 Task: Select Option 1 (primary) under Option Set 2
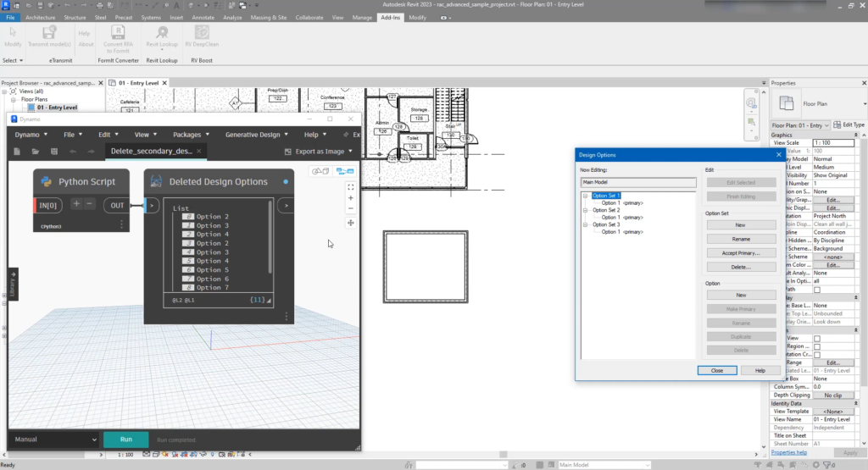(x=622, y=218)
